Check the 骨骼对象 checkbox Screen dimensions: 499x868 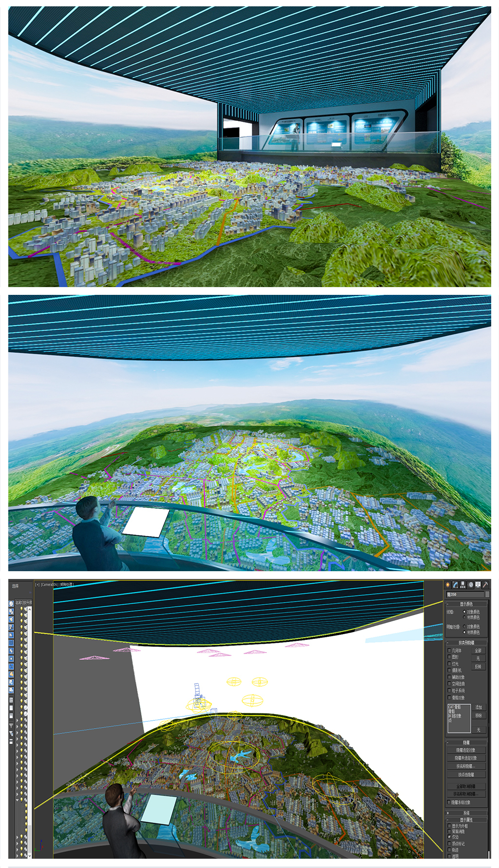[449, 697]
